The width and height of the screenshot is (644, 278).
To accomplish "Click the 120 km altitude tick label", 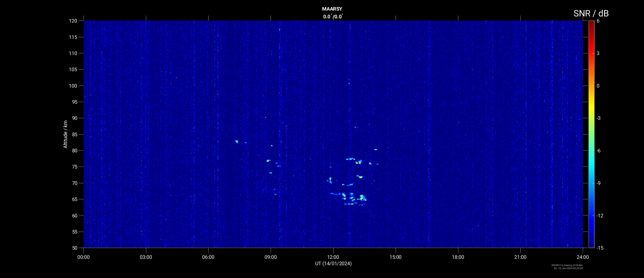I will pyautogui.click(x=73, y=21).
